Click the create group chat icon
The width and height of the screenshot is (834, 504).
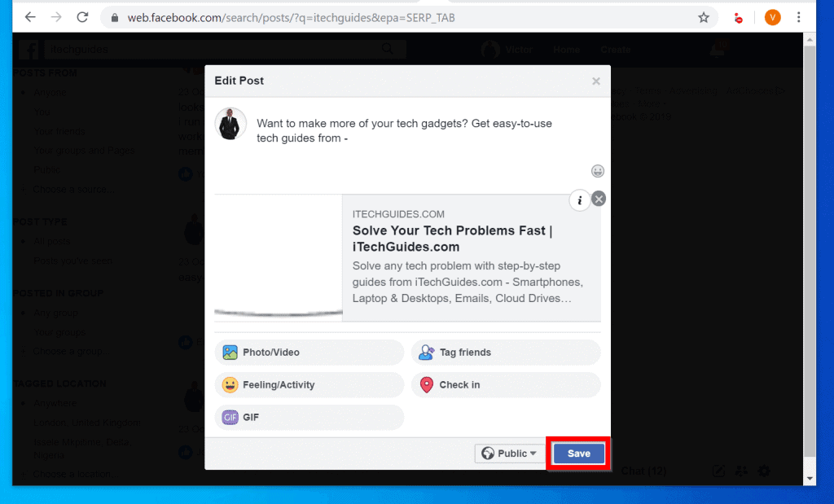741,471
